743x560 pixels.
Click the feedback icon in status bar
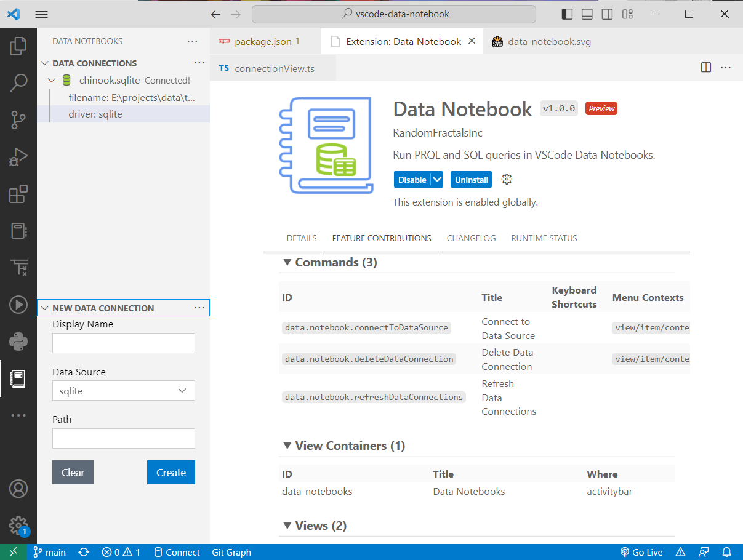704,552
